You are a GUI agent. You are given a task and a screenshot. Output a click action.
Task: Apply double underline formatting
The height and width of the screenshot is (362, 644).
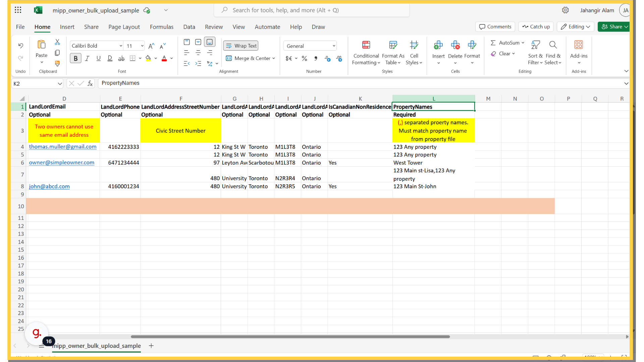(110, 58)
